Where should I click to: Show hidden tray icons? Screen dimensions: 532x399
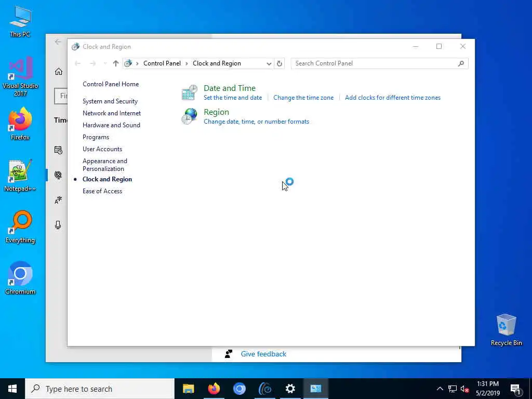pos(440,389)
